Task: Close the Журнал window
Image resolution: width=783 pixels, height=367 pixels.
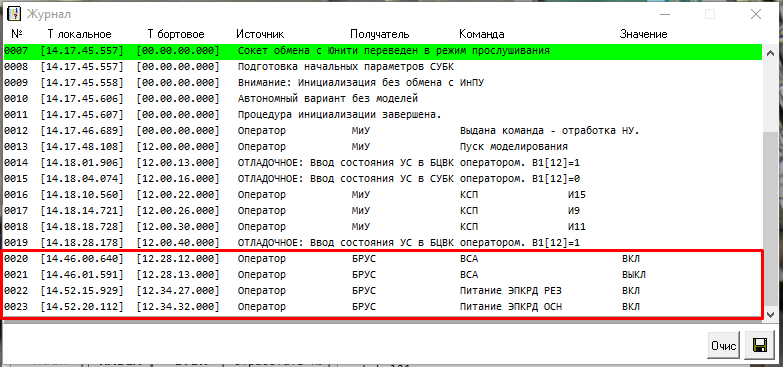Action: [756, 14]
